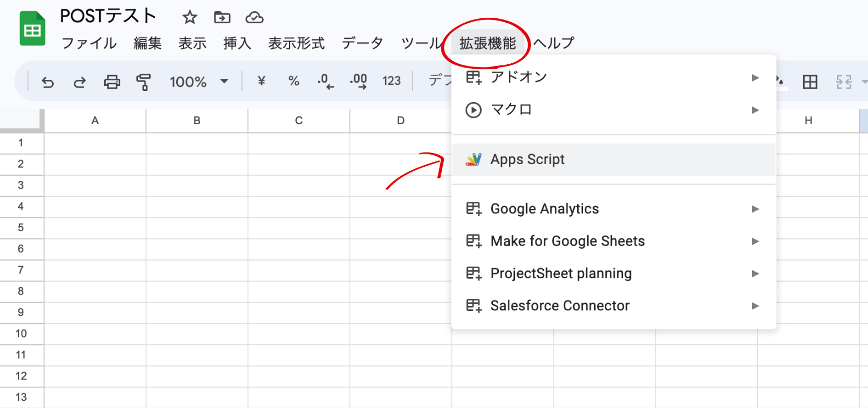Image resolution: width=868 pixels, height=408 pixels.
Task: Click the redo arrow icon
Action: pos(80,83)
